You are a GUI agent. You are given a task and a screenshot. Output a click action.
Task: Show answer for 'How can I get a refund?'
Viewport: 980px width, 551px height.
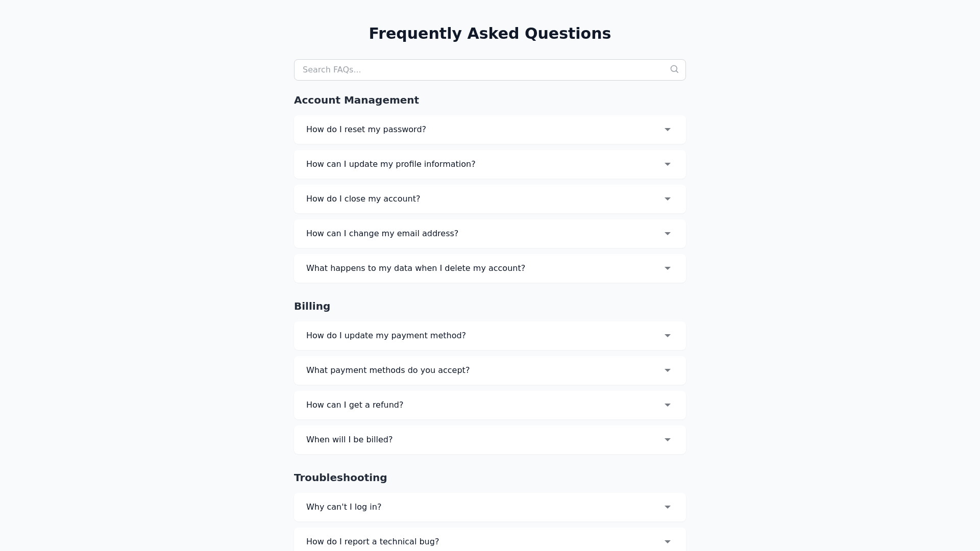click(355, 405)
